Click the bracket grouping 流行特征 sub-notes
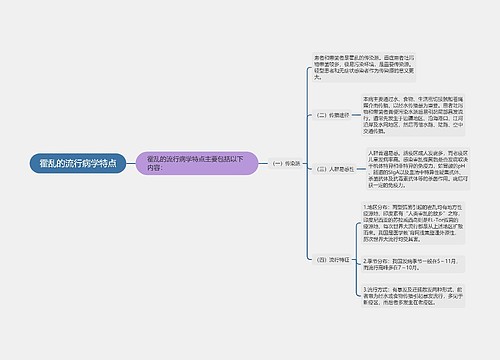500x360 pixels. tap(356, 260)
